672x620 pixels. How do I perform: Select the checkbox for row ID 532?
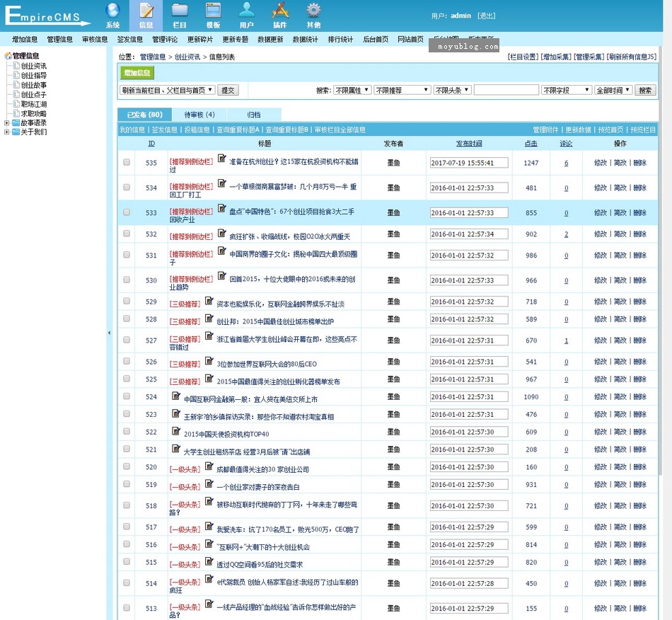pyautogui.click(x=127, y=234)
